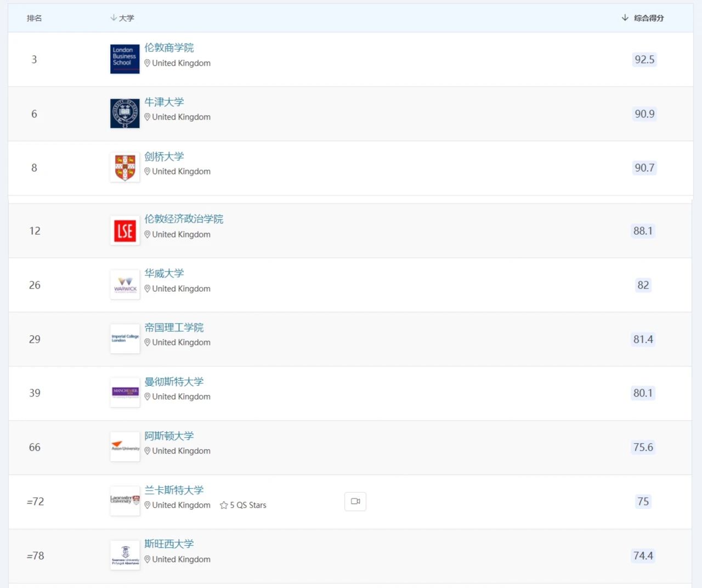This screenshot has width=702, height=588.
Task: Open the 曼彻斯特大学 link
Action: point(174,381)
